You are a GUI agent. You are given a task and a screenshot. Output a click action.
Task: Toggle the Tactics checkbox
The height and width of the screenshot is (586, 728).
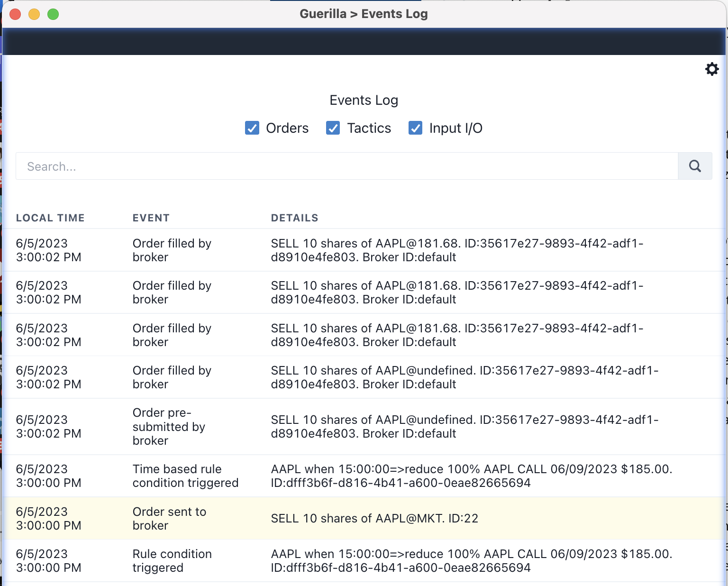pyautogui.click(x=333, y=128)
